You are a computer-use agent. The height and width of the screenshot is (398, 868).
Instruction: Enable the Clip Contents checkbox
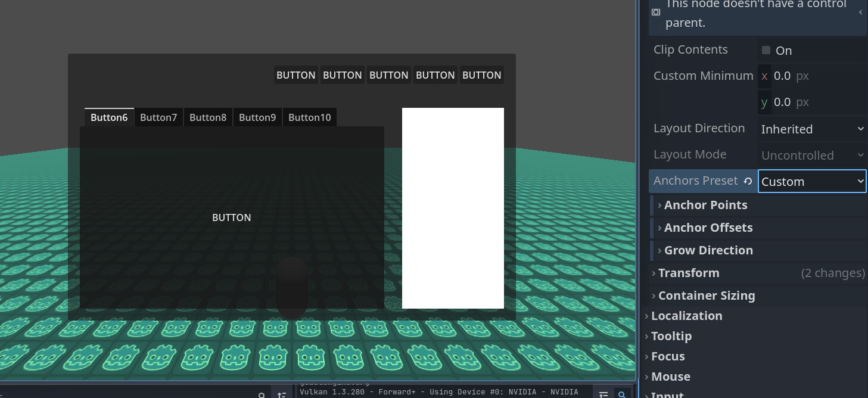click(x=766, y=50)
